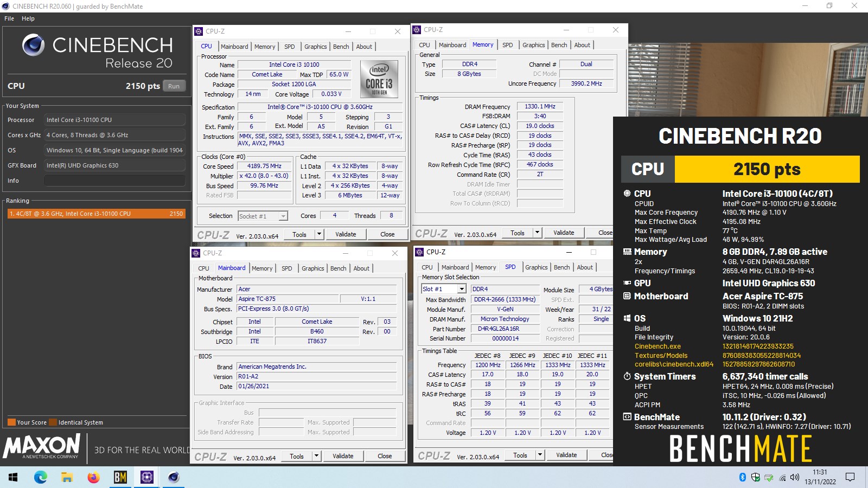This screenshot has height=488, width=868.
Task: Click CPU-Z SPD window title icon
Action: pyautogui.click(x=419, y=252)
